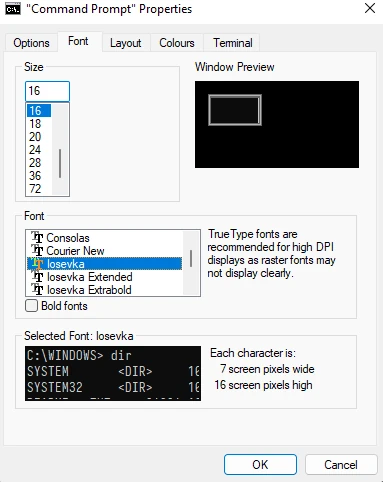Click the font size input field
This screenshot has width=383, height=482.
tap(47, 91)
